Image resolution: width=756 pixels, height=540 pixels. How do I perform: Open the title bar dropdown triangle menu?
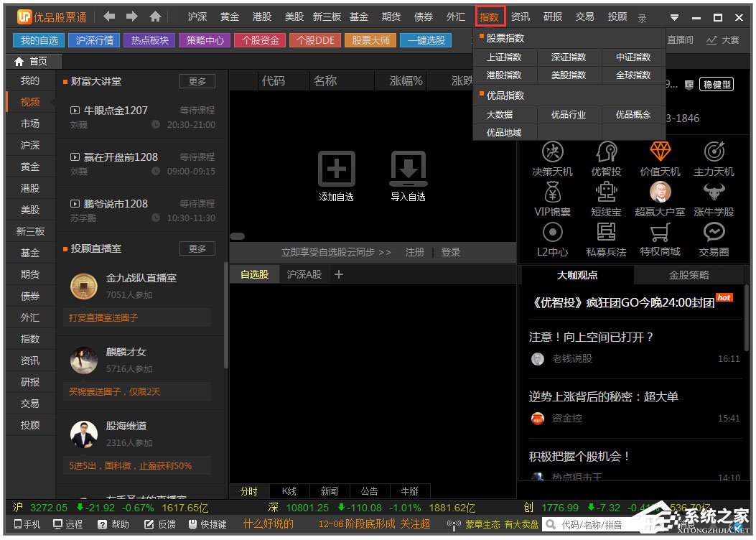point(674,17)
